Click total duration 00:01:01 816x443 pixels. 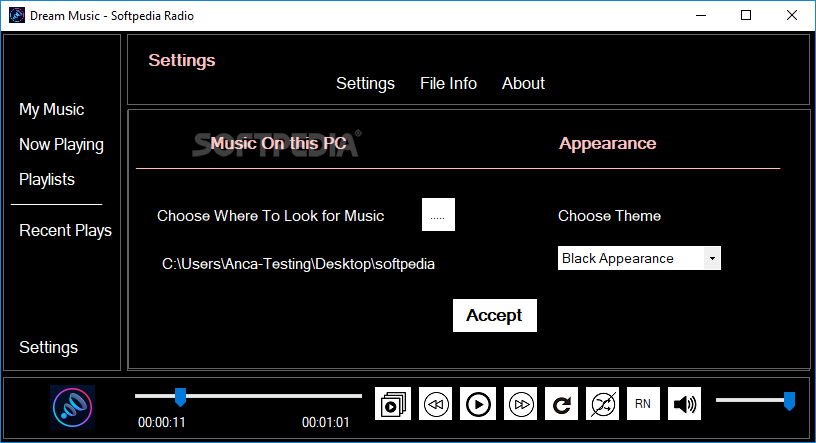point(326,422)
